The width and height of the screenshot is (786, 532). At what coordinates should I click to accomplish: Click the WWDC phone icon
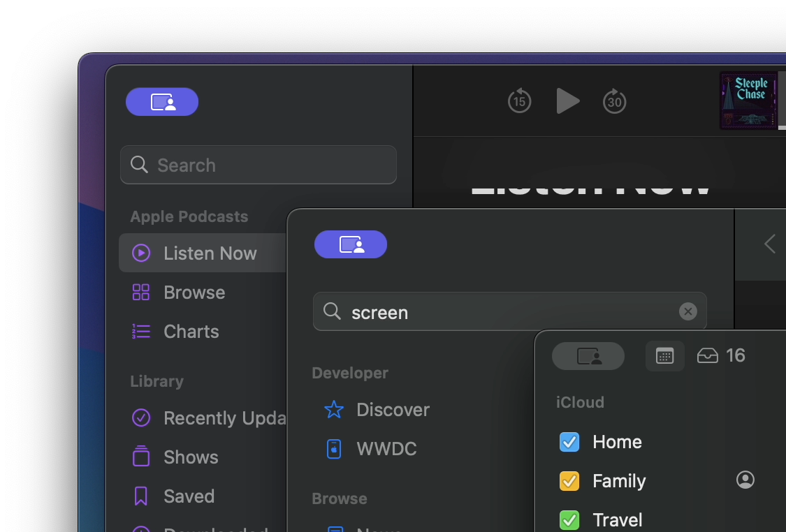point(334,449)
